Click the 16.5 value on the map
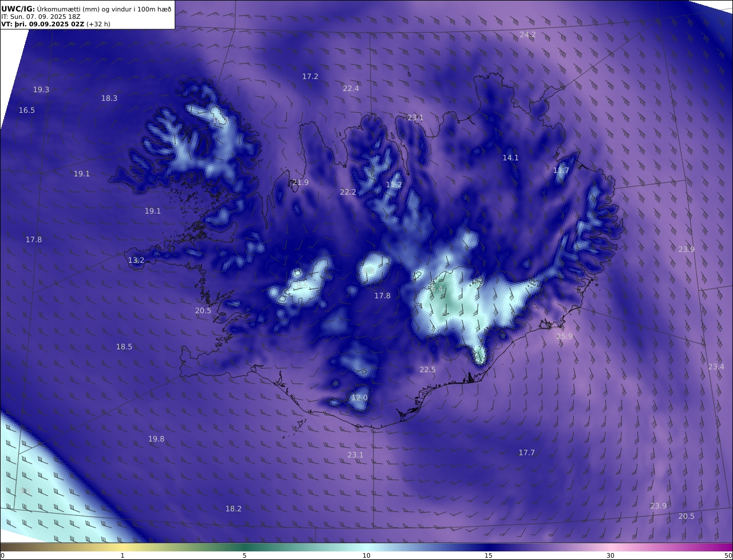733x560 pixels. point(27,111)
